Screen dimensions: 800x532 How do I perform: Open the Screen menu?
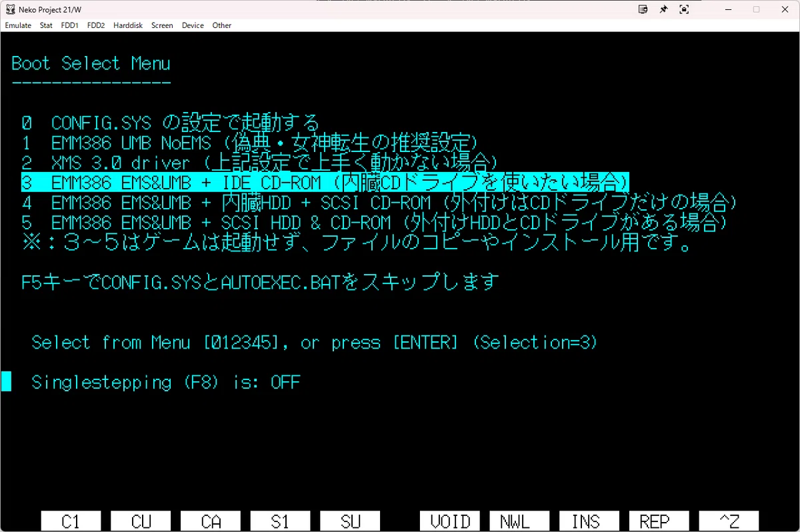[162, 25]
